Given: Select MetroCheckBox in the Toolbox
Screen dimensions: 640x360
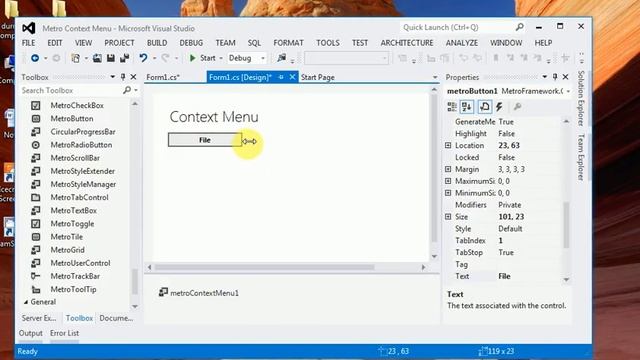Looking at the screenshot, I should click(77, 105).
